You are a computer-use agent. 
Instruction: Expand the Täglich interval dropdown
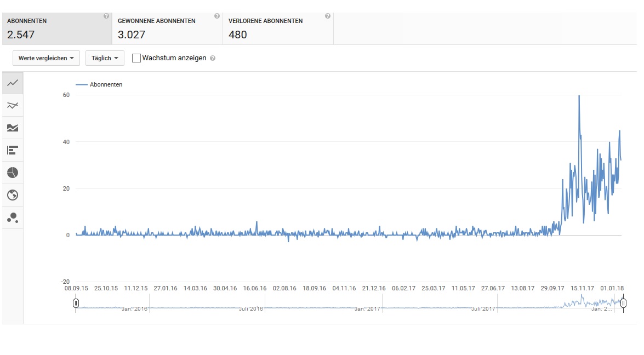[105, 58]
